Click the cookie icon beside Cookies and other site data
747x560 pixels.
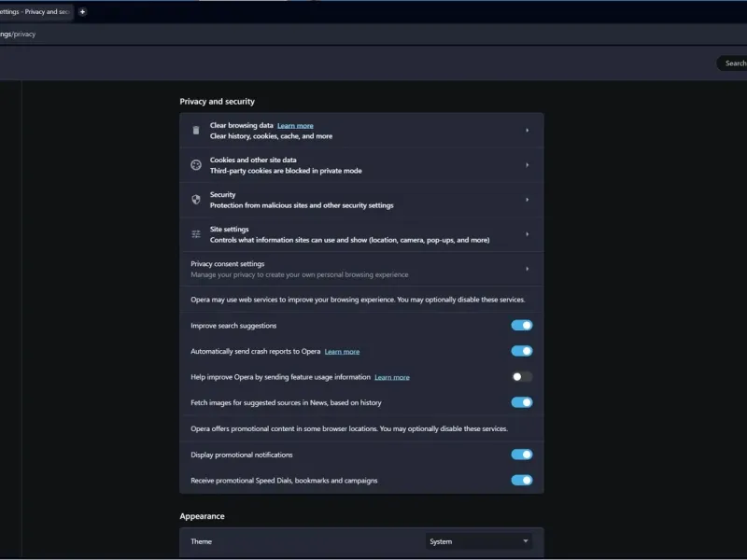(196, 165)
